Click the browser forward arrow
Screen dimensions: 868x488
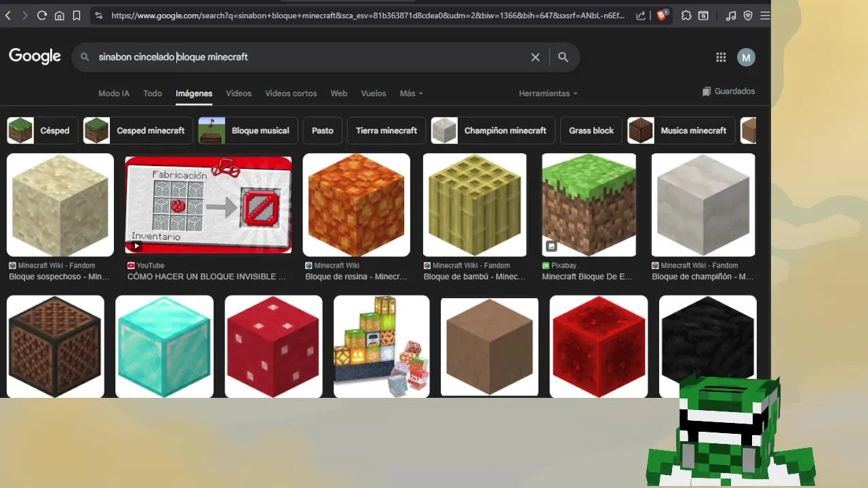click(x=25, y=16)
